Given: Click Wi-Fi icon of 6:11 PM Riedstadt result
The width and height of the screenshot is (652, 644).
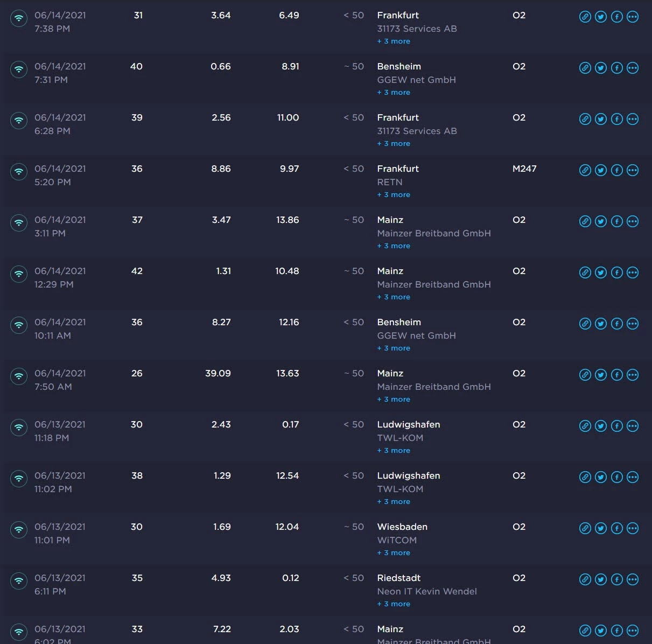Looking at the screenshot, I should (19, 580).
